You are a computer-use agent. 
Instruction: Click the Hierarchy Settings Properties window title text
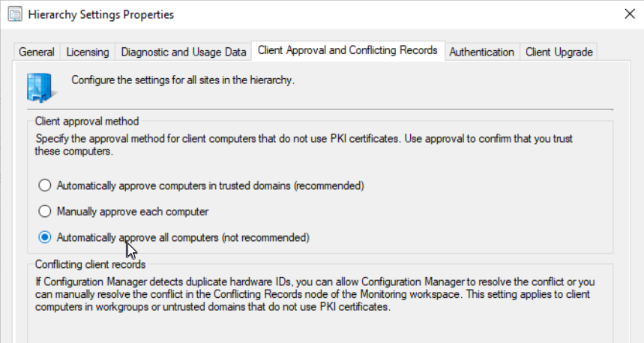pyautogui.click(x=102, y=14)
